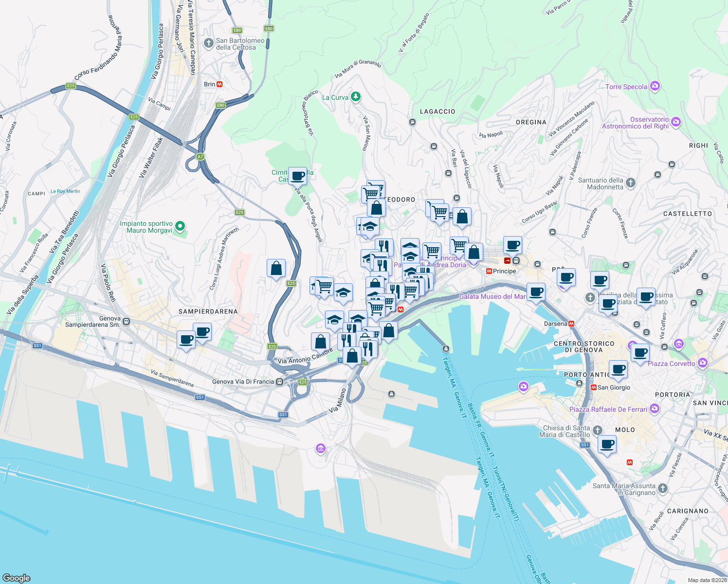
Task: Select the sports park icon at Impianto sportivo Mauro Morgavi
Action: 180,227
